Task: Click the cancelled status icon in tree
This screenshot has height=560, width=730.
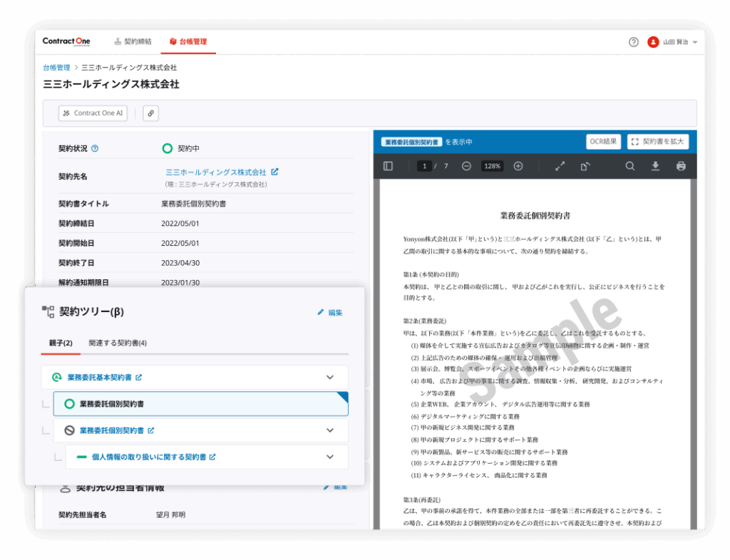Action: click(x=69, y=430)
